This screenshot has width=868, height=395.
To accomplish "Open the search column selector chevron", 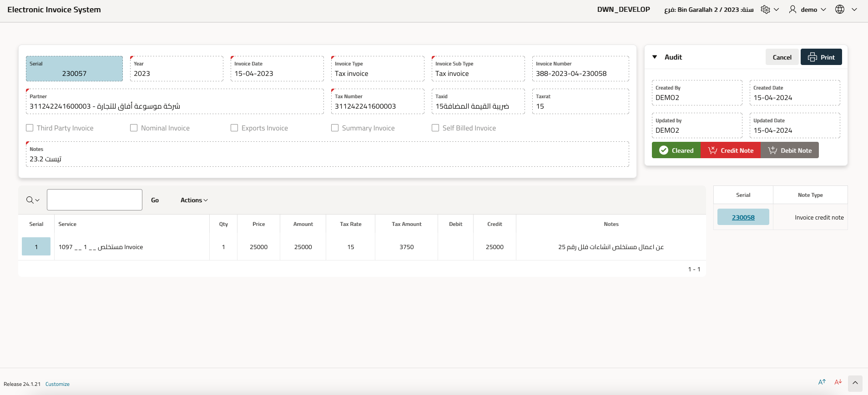I will click(37, 200).
